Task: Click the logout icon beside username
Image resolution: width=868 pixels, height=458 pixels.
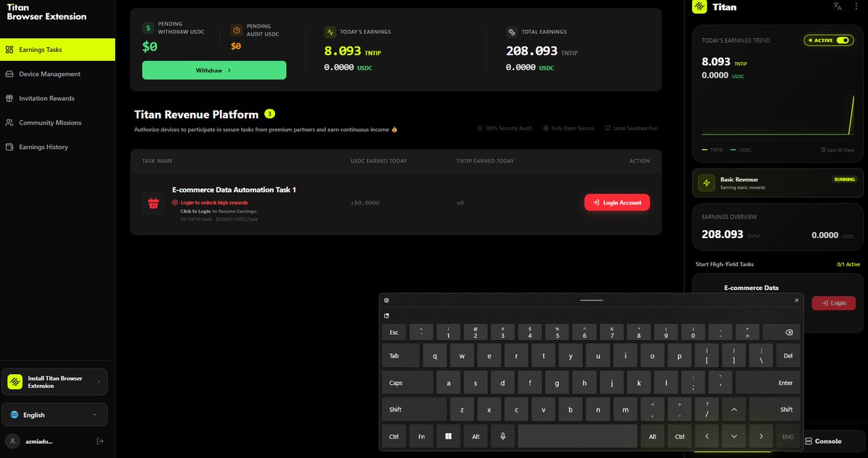Action: point(100,441)
